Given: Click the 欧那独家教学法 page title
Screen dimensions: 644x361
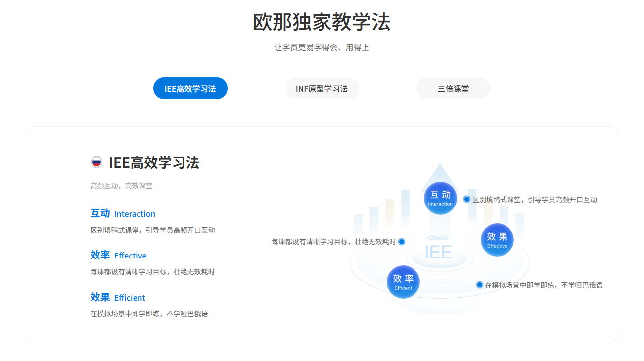Looking at the screenshot, I should click(x=322, y=22).
